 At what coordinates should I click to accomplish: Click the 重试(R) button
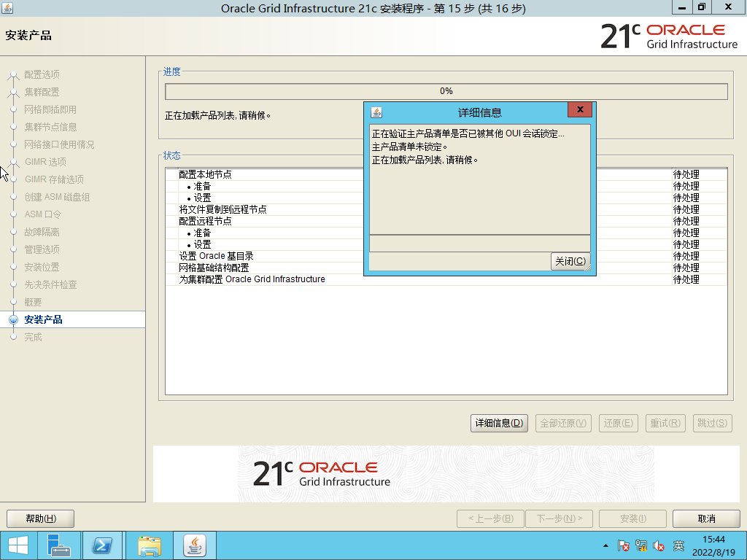tap(665, 423)
